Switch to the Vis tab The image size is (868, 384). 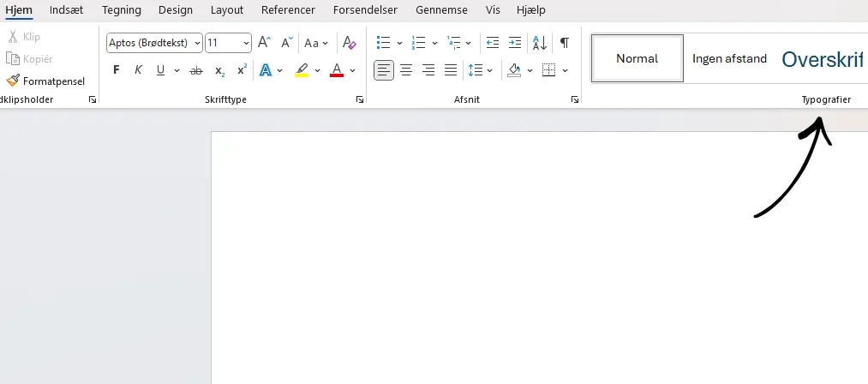493,10
